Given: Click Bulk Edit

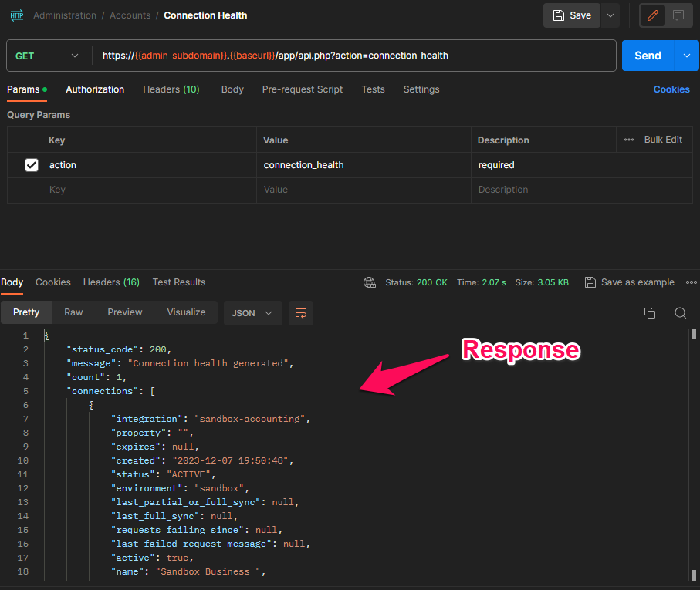Looking at the screenshot, I should coord(663,140).
